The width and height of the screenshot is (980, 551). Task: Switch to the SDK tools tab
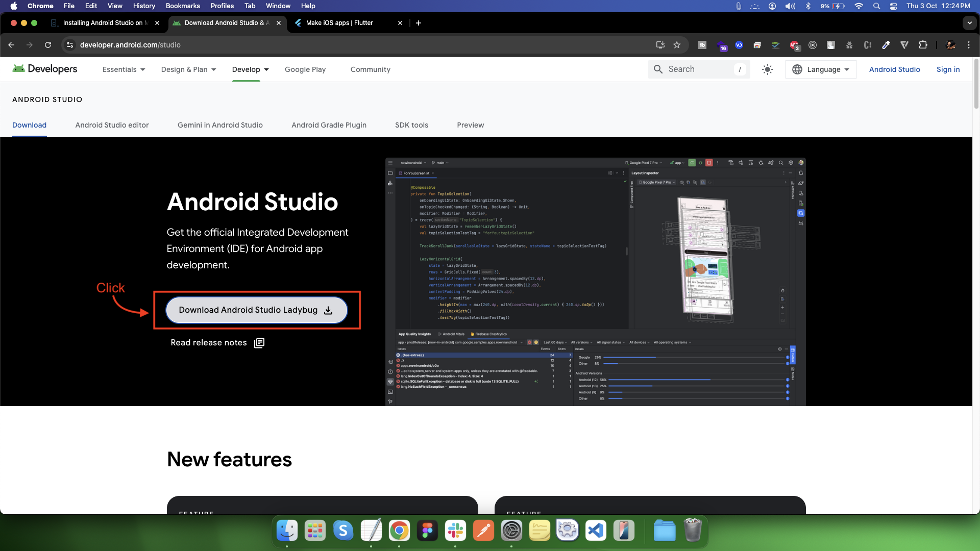click(x=412, y=125)
